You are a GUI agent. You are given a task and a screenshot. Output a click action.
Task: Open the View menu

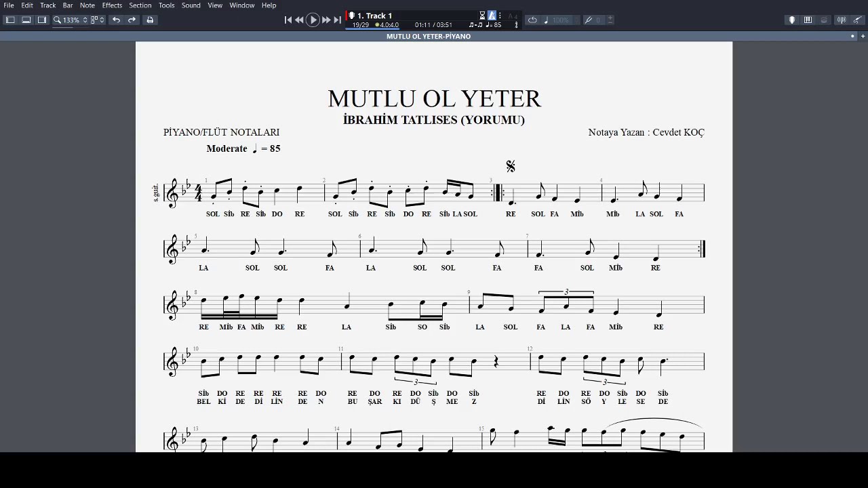coord(215,5)
